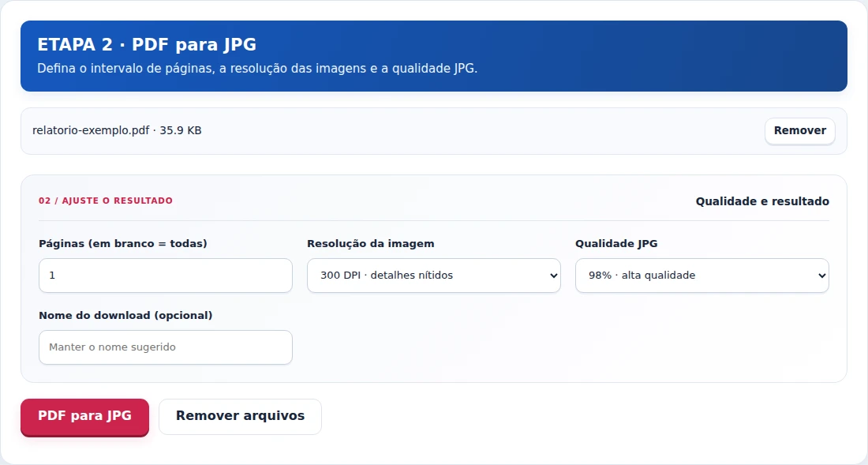Open the Qualidade JPG dropdown

coord(702,275)
